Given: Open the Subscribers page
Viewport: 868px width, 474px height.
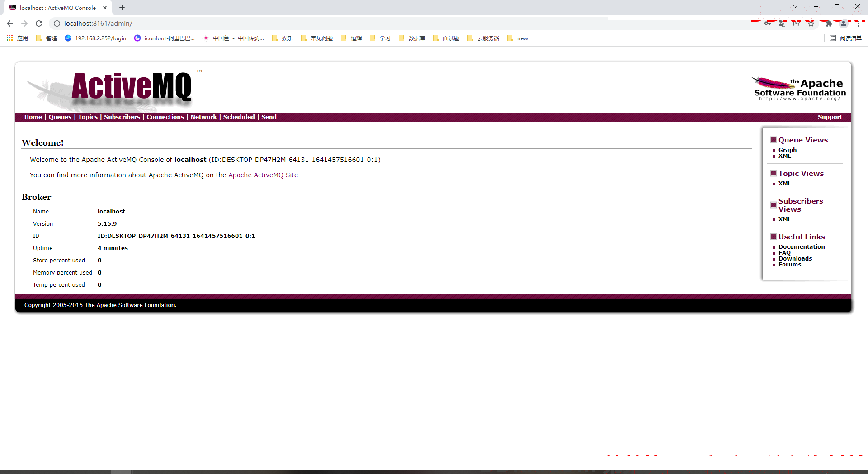Looking at the screenshot, I should coord(122,117).
